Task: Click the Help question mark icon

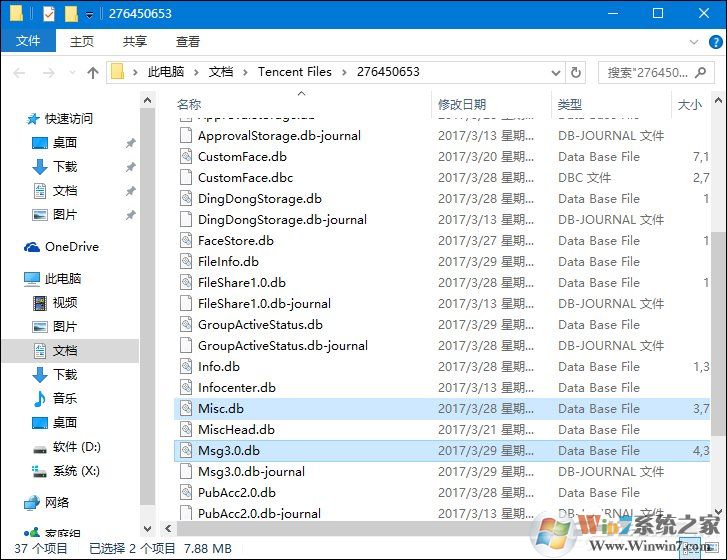Action: tap(715, 42)
